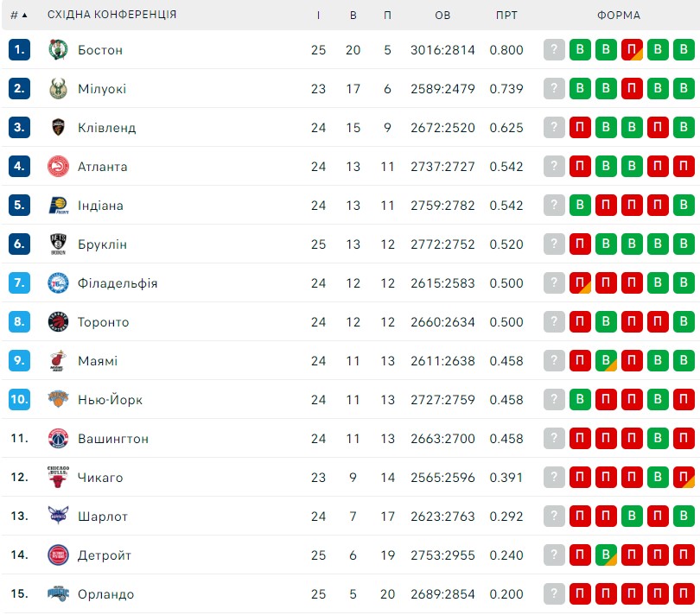Click the Atlanta Hawks logo icon

coord(58,166)
